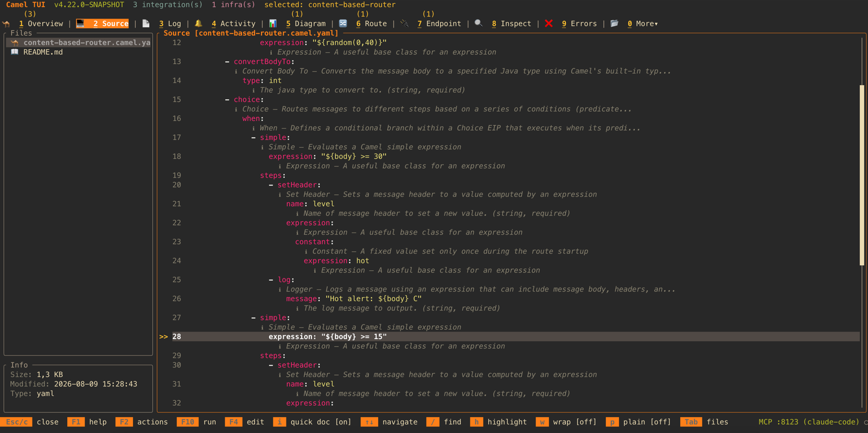Click the info icon of the Choice description

pos(236,110)
